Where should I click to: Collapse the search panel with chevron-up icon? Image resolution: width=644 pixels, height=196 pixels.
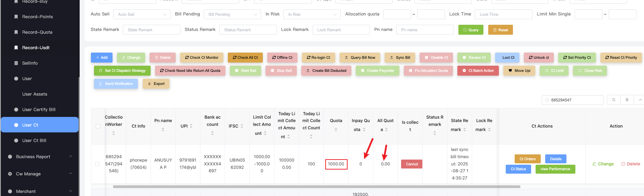[x=640, y=100]
